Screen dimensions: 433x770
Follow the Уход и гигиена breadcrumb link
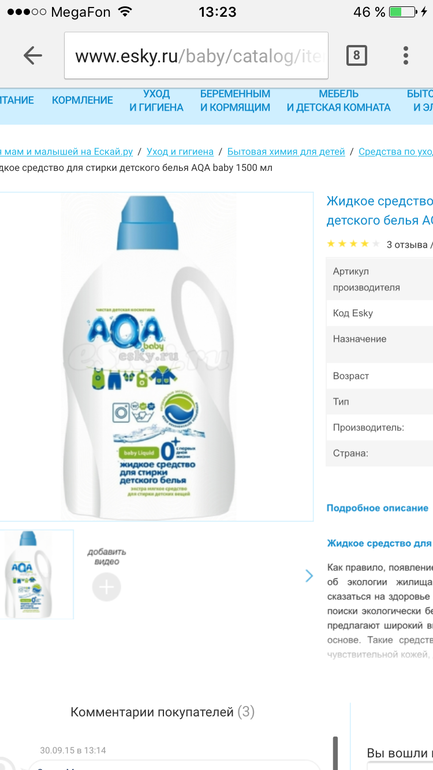(x=180, y=152)
